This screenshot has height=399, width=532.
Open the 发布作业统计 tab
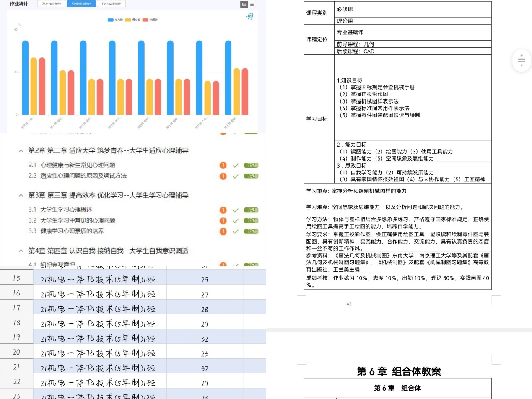[x=51, y=4]
